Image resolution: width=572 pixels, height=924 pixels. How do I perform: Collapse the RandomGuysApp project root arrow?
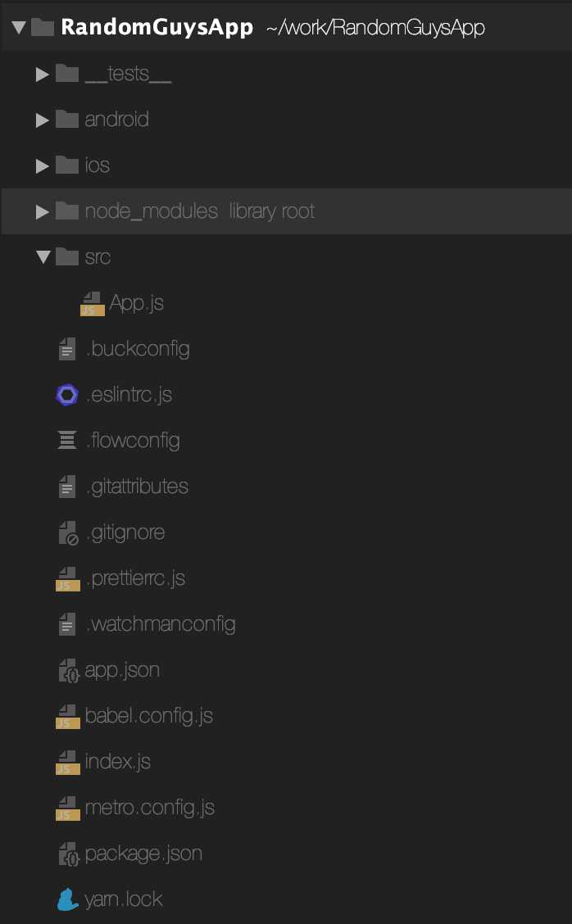pos(19,27)
